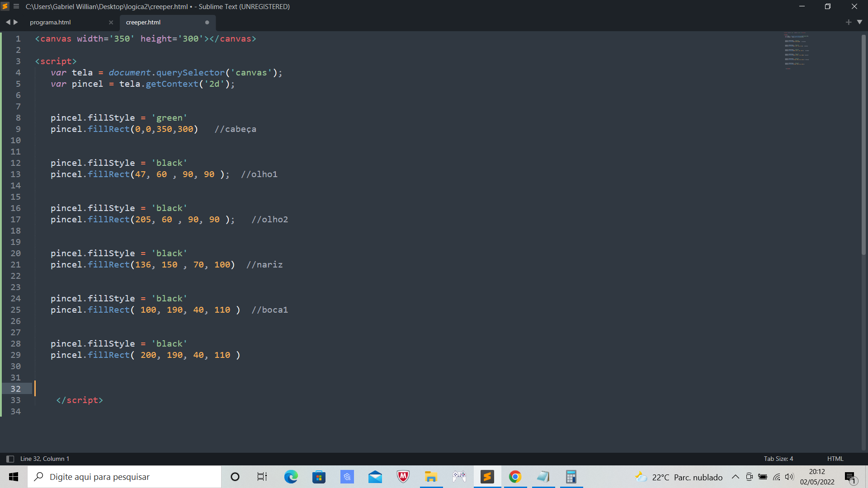Image resolution: width=868 pixels, height=488 pixels.
Task: Open the blue gear app on taskbar
Action: click(x=347, y=477)
